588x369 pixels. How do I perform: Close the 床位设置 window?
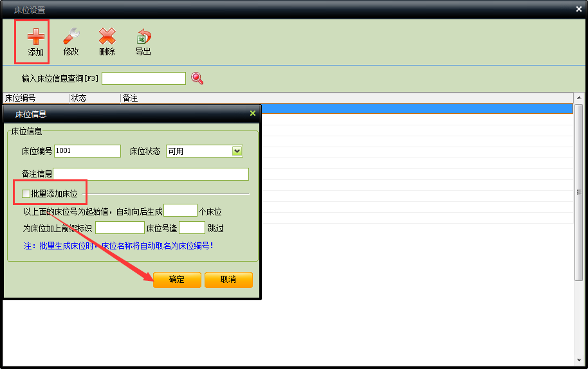pyautogui.click(x=578, y=10)
